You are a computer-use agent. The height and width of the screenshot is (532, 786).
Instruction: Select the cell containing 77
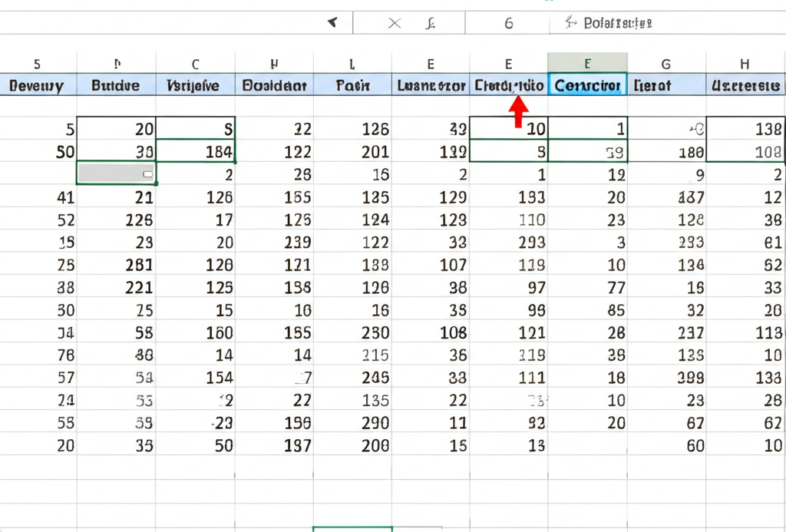pos(587,287)
